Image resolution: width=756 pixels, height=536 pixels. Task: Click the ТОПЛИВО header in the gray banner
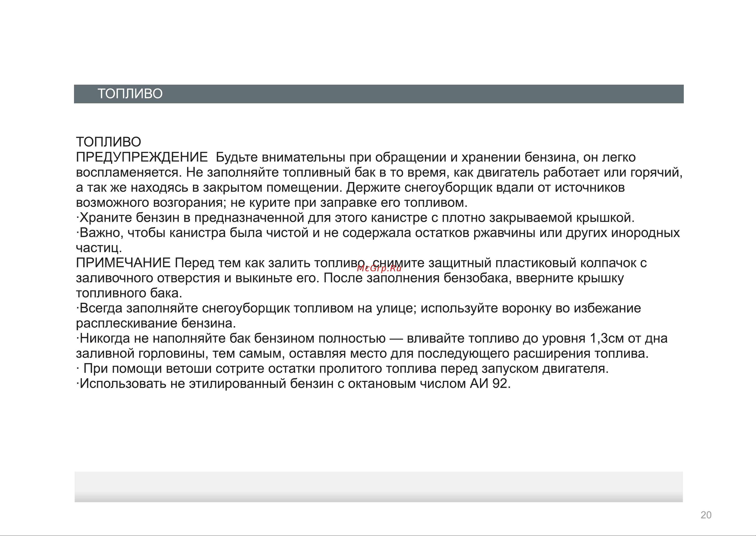pos(130,94)
